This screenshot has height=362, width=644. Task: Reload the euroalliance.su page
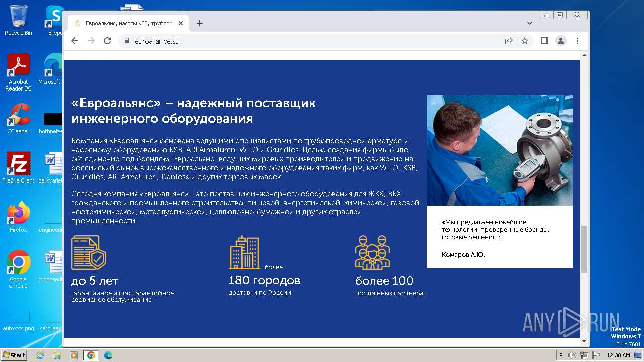pos(107,41)
